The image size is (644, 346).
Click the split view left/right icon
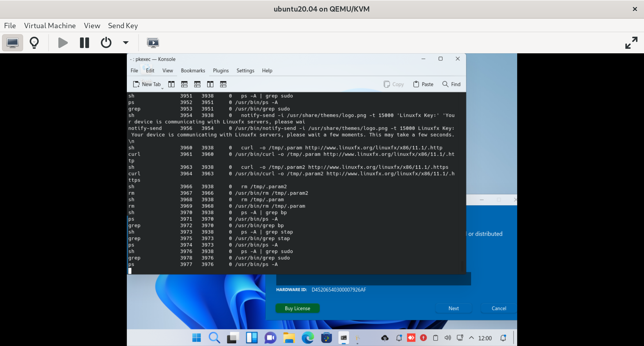171,84
